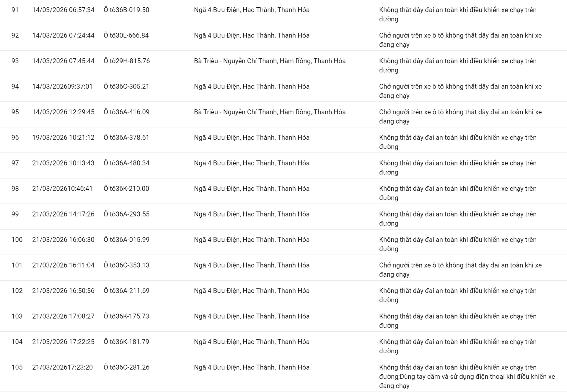Screen dimensions: 567x392
Task: Click row number 91 cell
Action: 15,10
